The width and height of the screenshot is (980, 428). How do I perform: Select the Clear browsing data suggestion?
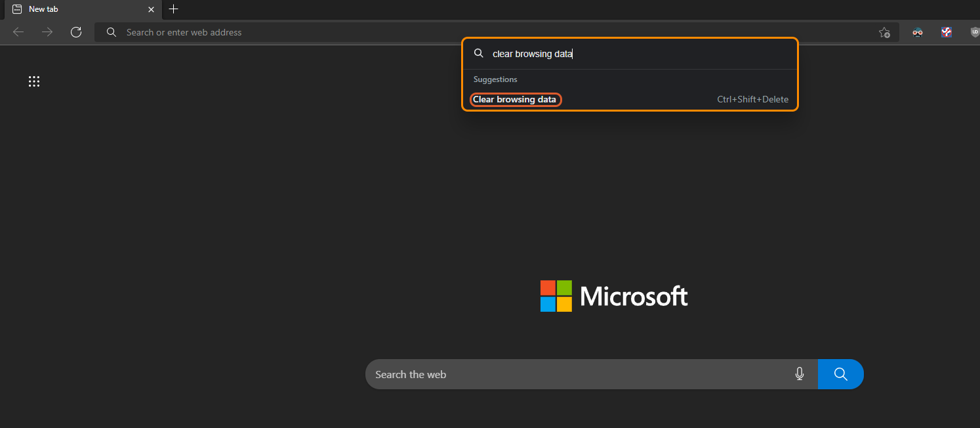pyautogui.click(x=630, y=100)
